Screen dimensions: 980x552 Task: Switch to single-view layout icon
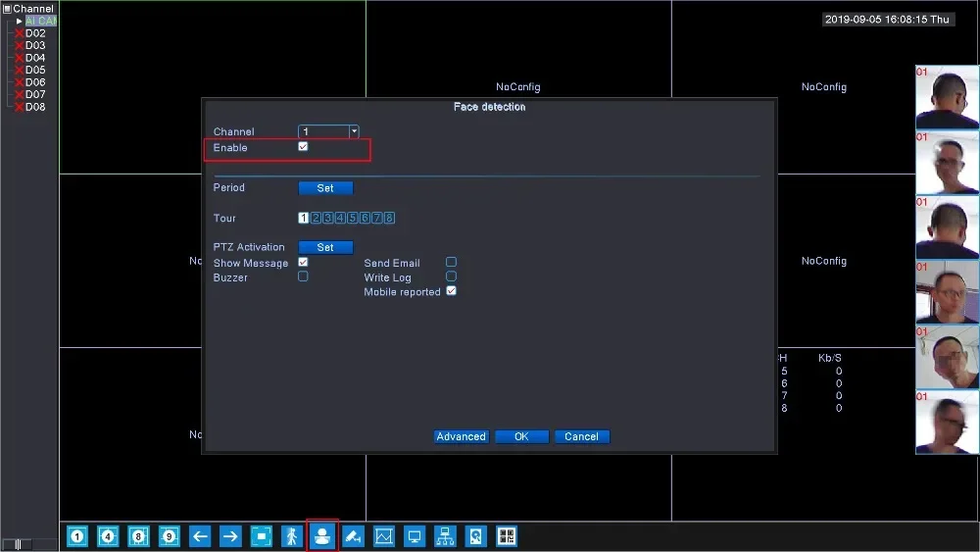[x=76, y=536]
